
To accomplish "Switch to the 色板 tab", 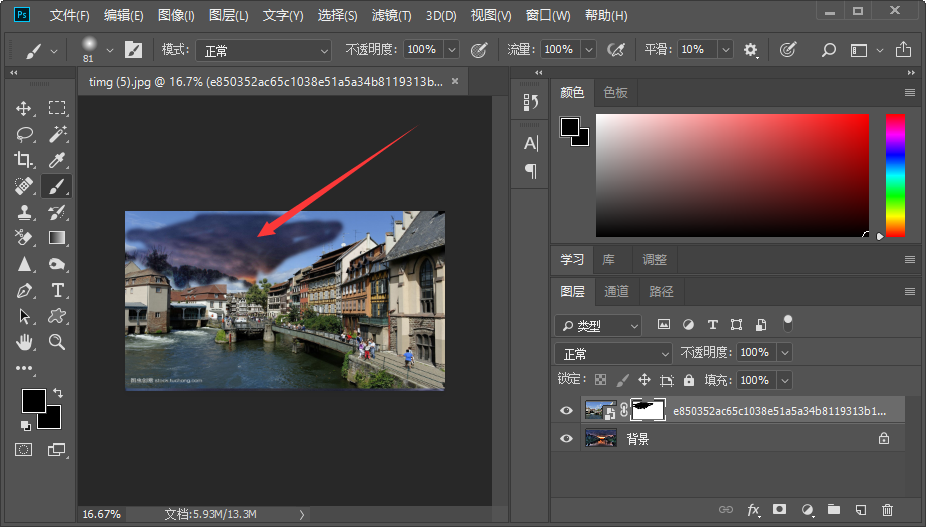I will (x=615, y=92).
